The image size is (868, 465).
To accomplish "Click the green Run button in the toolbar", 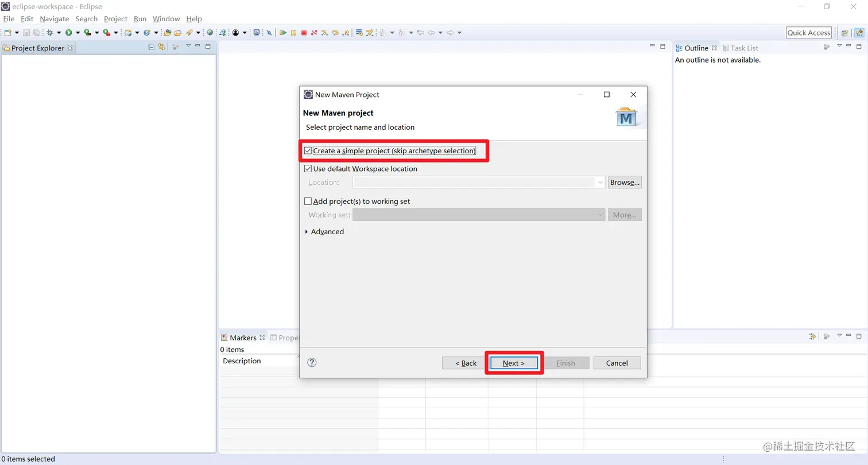I will click(69, 33).
